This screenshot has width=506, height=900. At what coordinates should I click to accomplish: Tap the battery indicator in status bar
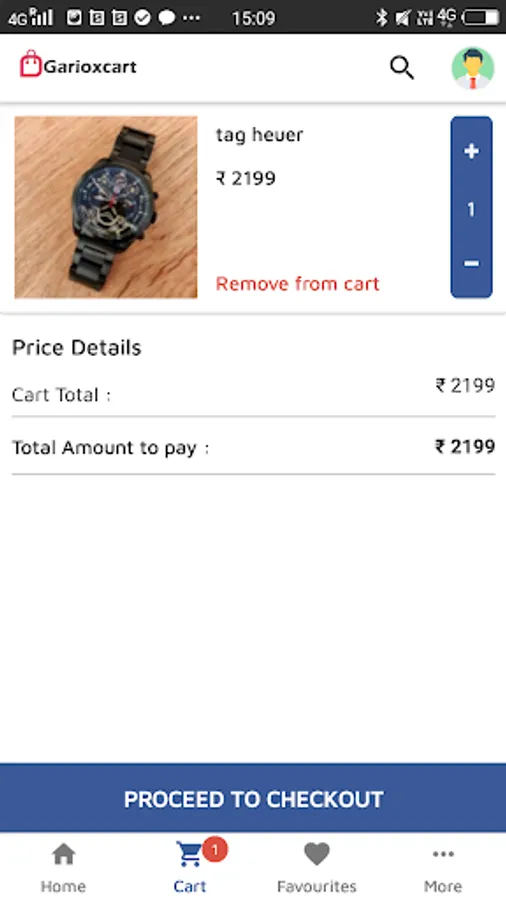click(x=481, y=18)
